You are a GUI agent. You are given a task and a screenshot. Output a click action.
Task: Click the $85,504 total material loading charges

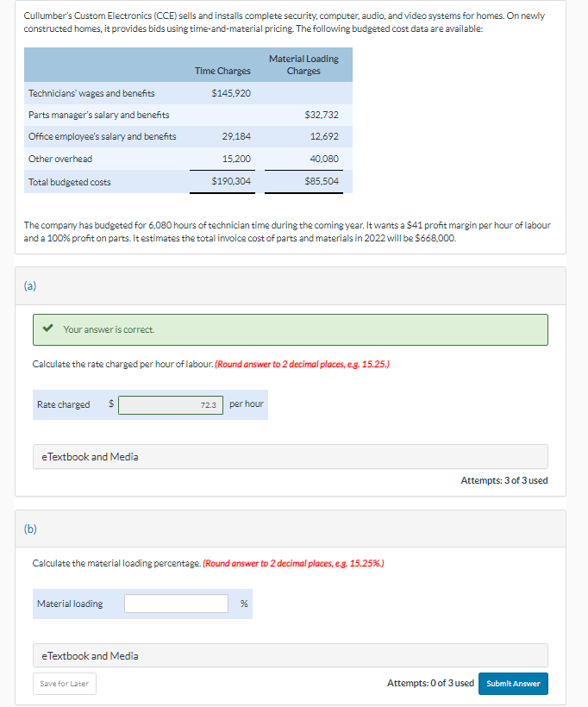click(x=322, y=181)
